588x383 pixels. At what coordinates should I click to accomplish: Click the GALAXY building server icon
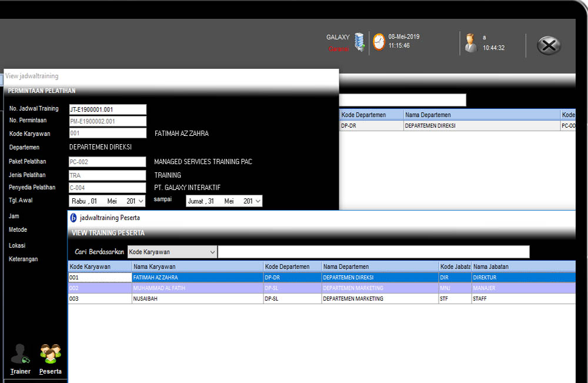[x=359, y=42]
